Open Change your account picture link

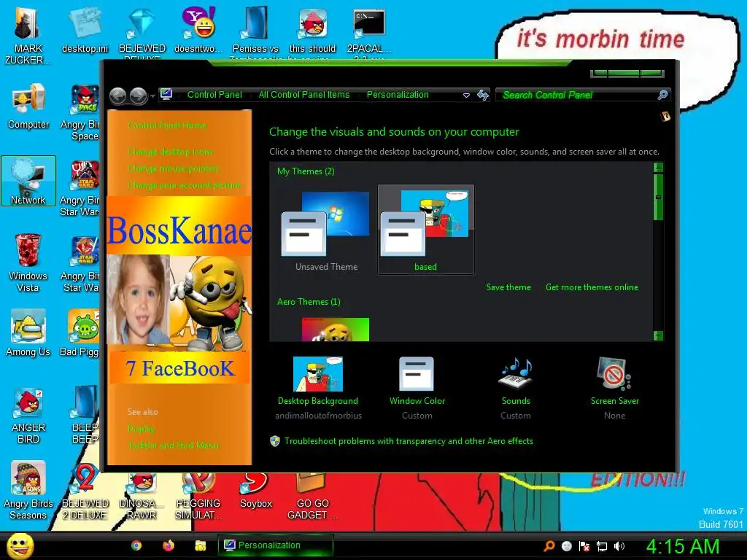click(184, 184)
